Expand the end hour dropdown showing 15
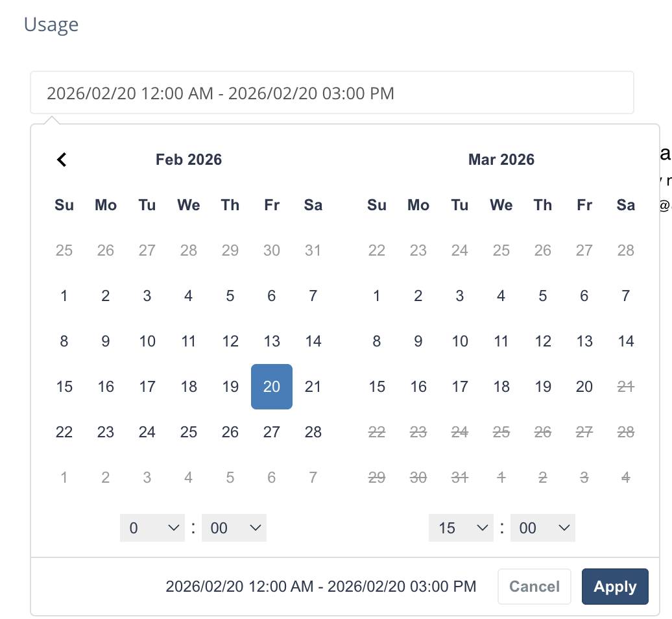The image size is (672, 619). 462,528
